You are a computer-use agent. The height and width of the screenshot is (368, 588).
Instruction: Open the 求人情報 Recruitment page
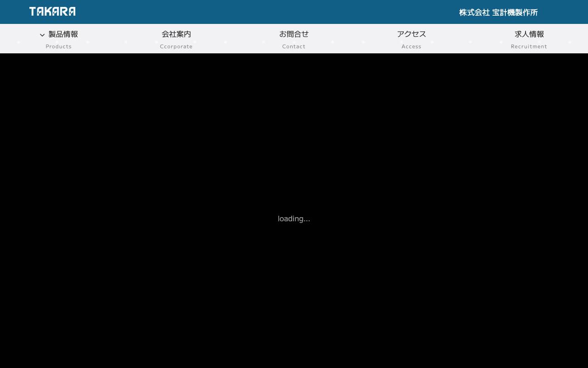click(529, 39)
